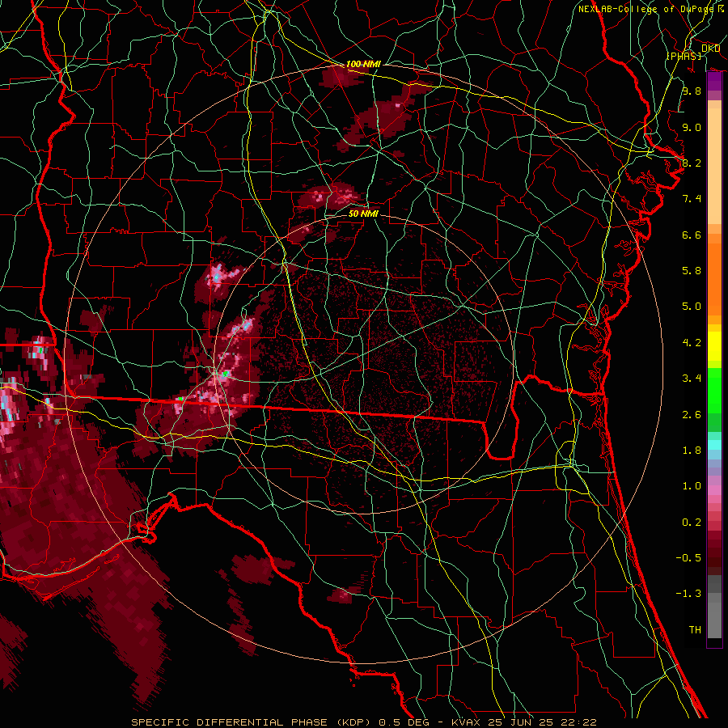
Task: Click the 6.6 value on the scale
Action: tap(692, 235)
